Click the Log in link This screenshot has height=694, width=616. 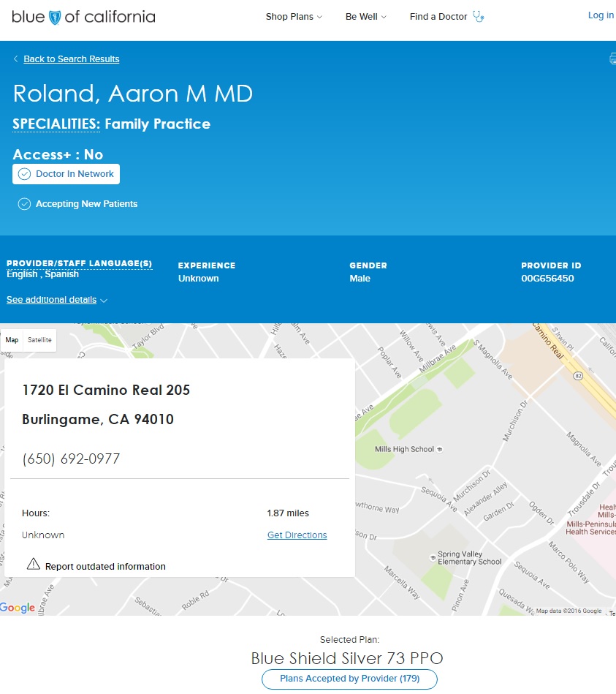pyautogui.click(x=601, y=15)
